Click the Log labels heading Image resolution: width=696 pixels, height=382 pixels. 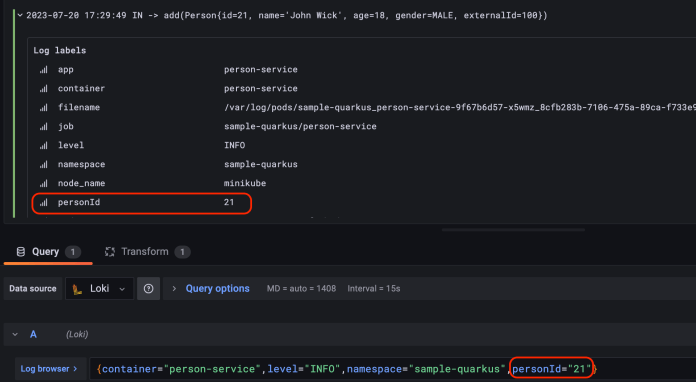click(59, 51)
